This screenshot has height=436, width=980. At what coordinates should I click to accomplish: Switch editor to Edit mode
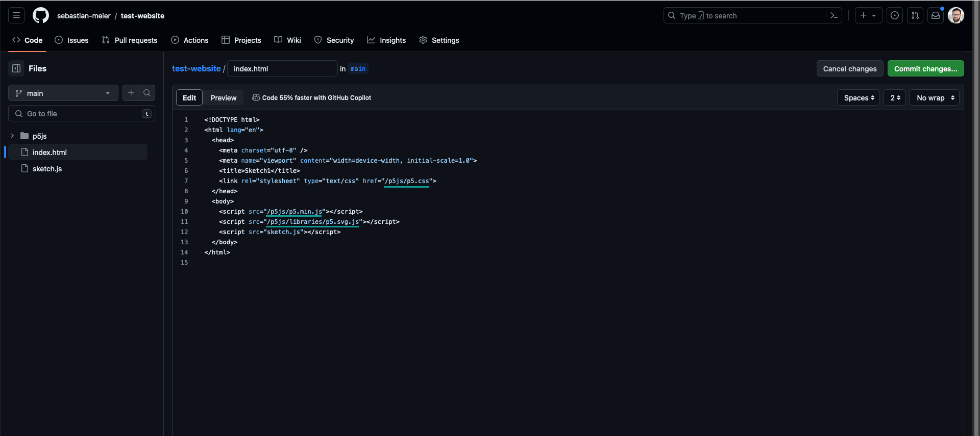(x=189, y=97)
